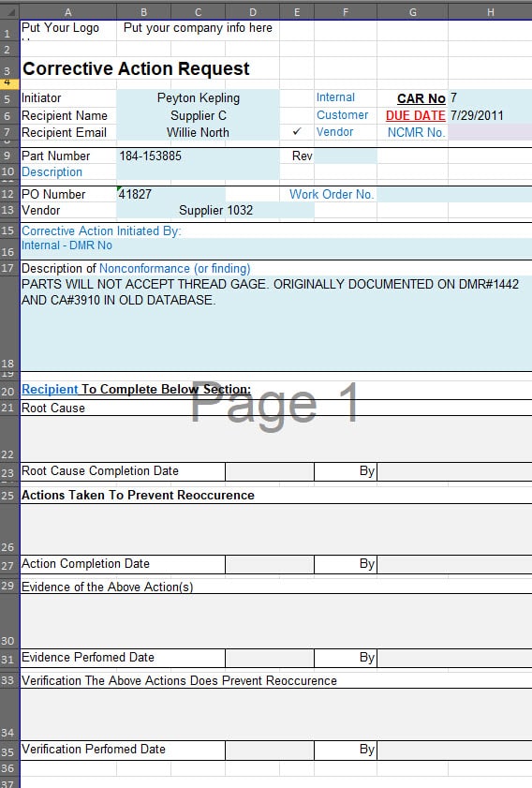The width and height of the screenshot is (532, 788).
Task: Click the select-all corner triangle
Action: coord(10,11)
